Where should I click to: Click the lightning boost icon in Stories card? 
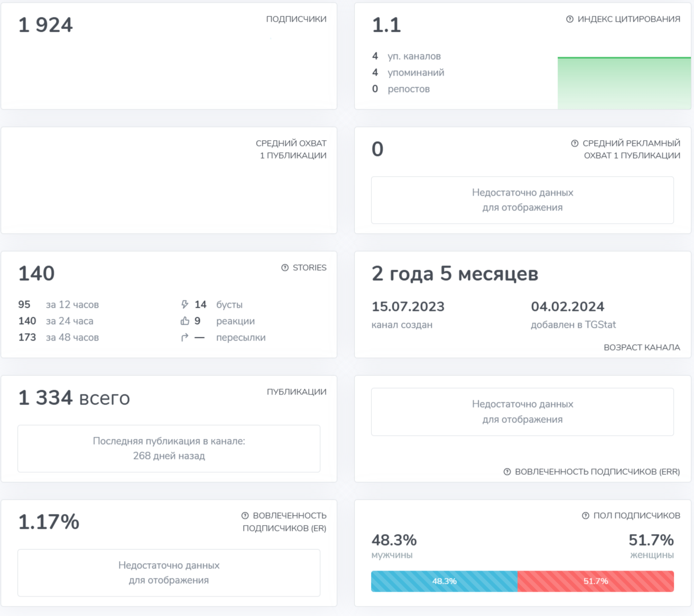(x=184, y=304)
